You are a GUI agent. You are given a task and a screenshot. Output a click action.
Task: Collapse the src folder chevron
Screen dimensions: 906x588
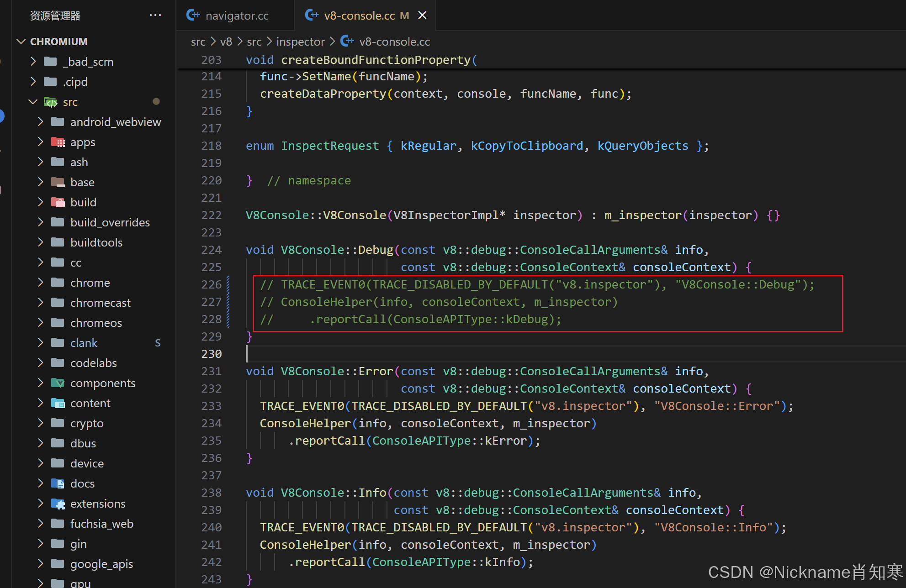click(x=33, y=102)
